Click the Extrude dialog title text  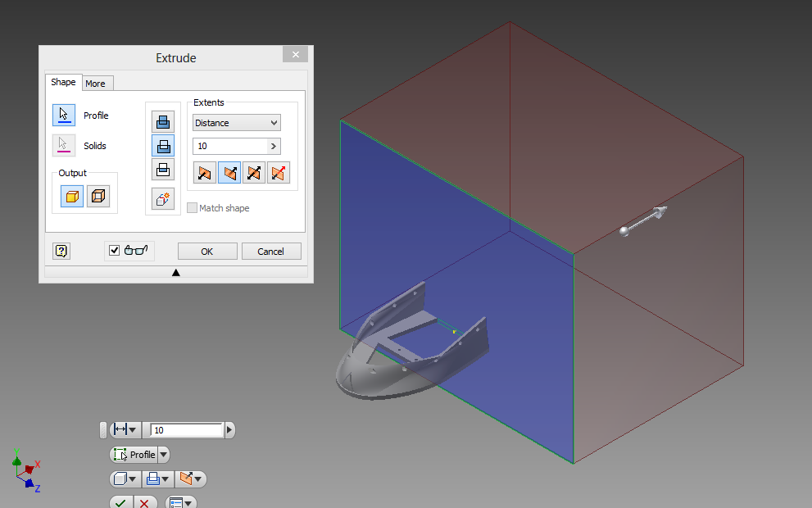176,58
